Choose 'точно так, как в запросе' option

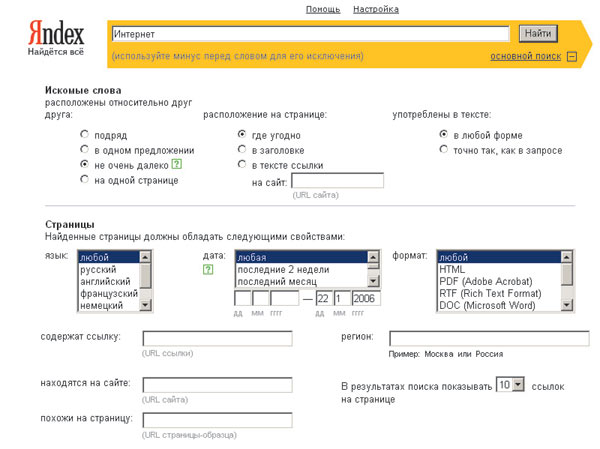tap(444, 150)
